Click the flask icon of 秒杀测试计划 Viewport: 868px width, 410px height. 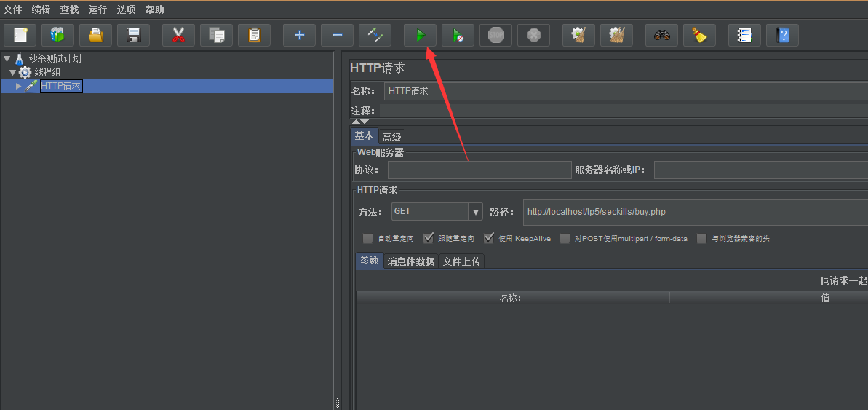click(20, 59)
